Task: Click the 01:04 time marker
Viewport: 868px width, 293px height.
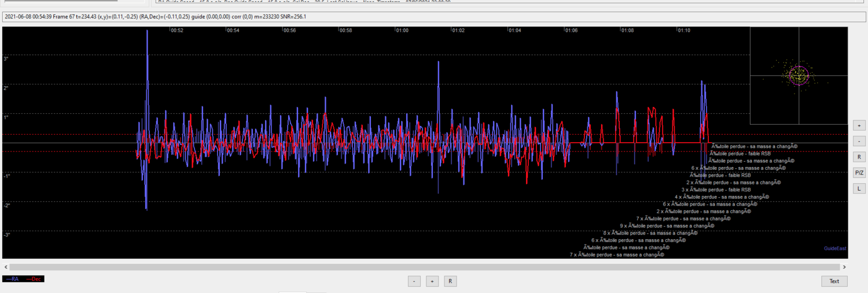Action: [514, 30]
